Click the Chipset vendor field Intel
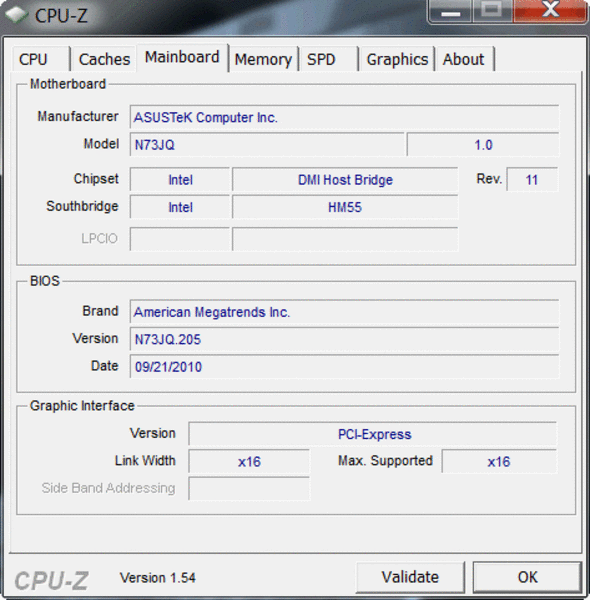The image size is (590, 600). click(x=180, y=179)
